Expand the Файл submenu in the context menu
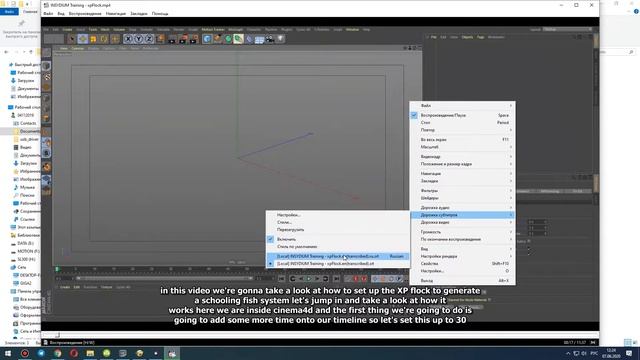Viewport: 640px width, 360px height. pos(462,106)
